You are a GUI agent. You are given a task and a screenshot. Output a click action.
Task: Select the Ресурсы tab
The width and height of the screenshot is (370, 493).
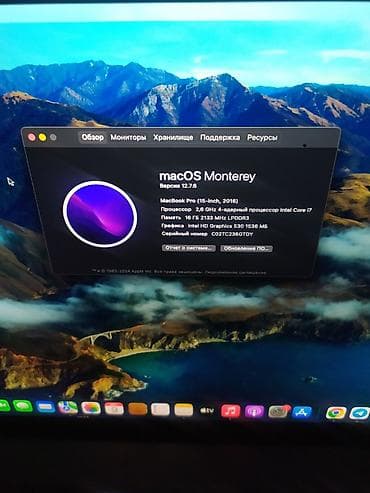(x=262, y=138)
